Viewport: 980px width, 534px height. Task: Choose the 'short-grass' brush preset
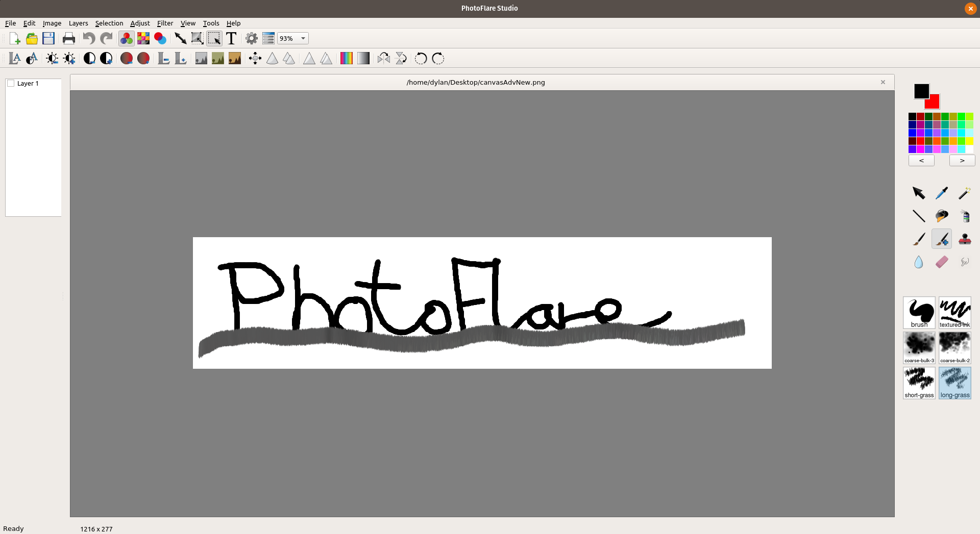pyautogui.click(x=919, y=383)
